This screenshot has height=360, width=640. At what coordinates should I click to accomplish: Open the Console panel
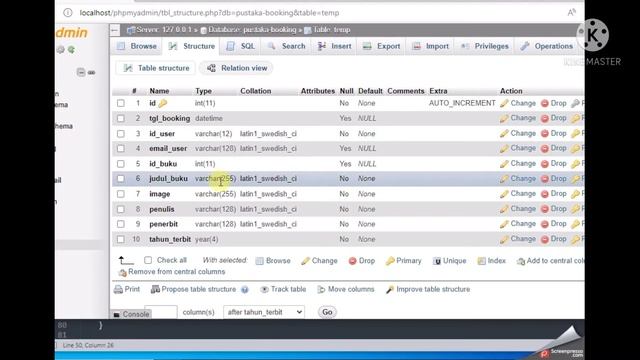tap(131, 314)
